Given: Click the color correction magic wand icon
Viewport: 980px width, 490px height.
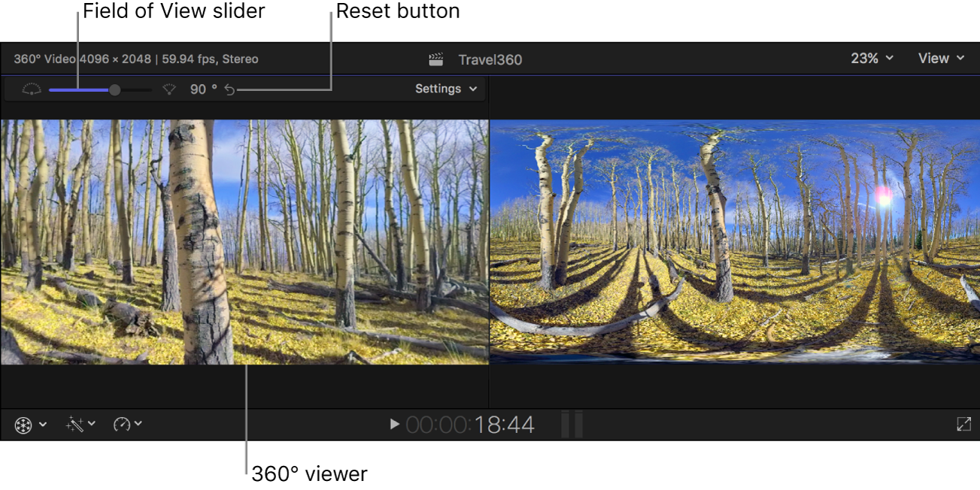Looking at the screenshot, I should click(74, 423).
